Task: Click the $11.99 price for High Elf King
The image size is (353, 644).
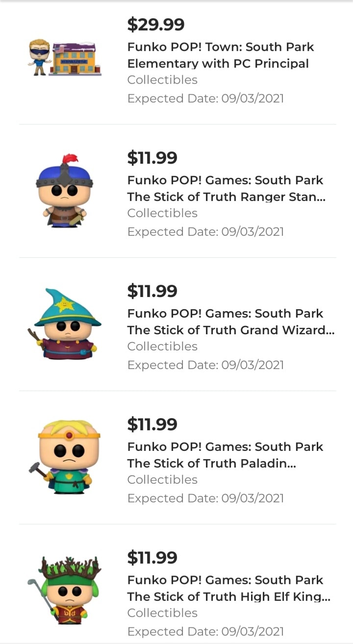Action: (x=152, y=557)
